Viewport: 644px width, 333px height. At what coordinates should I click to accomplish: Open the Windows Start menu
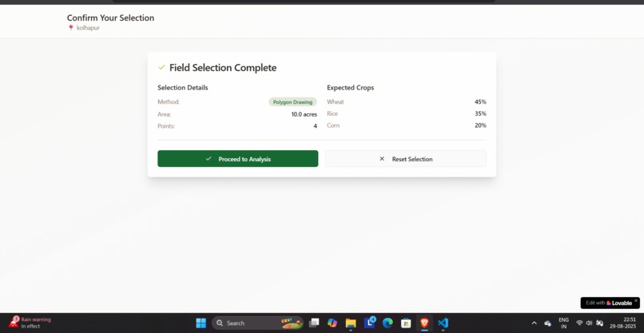coord(201,323)
